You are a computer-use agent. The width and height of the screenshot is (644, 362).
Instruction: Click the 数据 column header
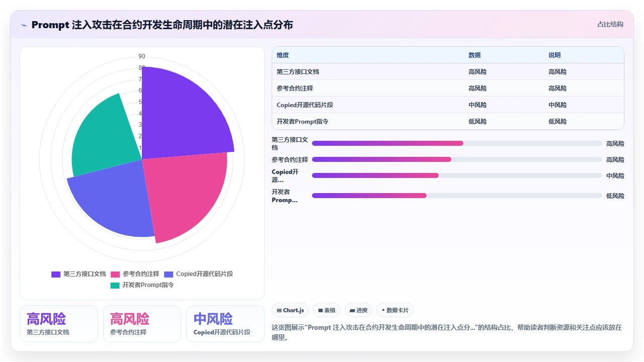474,55
